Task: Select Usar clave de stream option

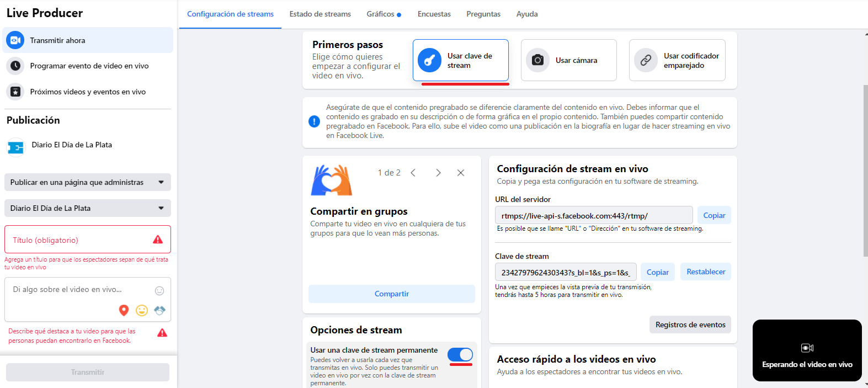Action: pyautogui.click(x=460, y=60)
